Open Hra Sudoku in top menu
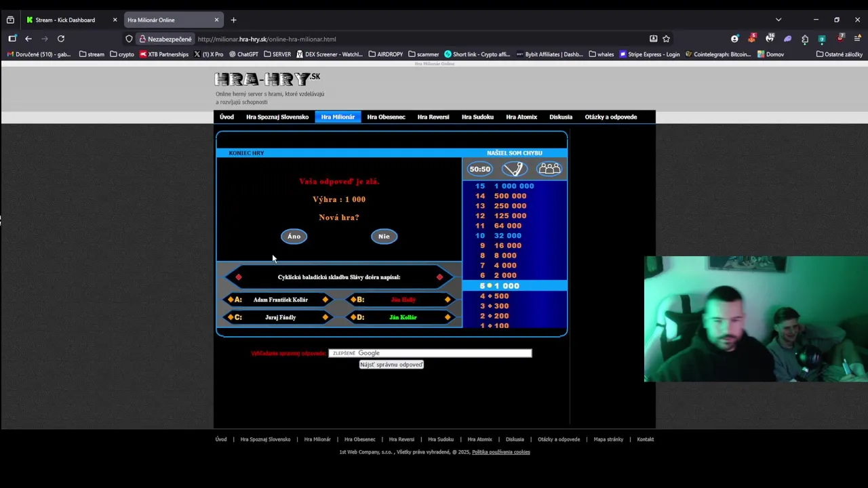This screenshot has width=868, height=488. (x=477, y=117)
